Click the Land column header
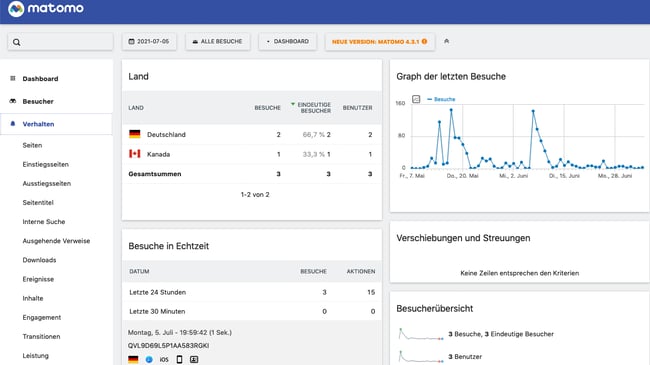 [x=136, y=108]
